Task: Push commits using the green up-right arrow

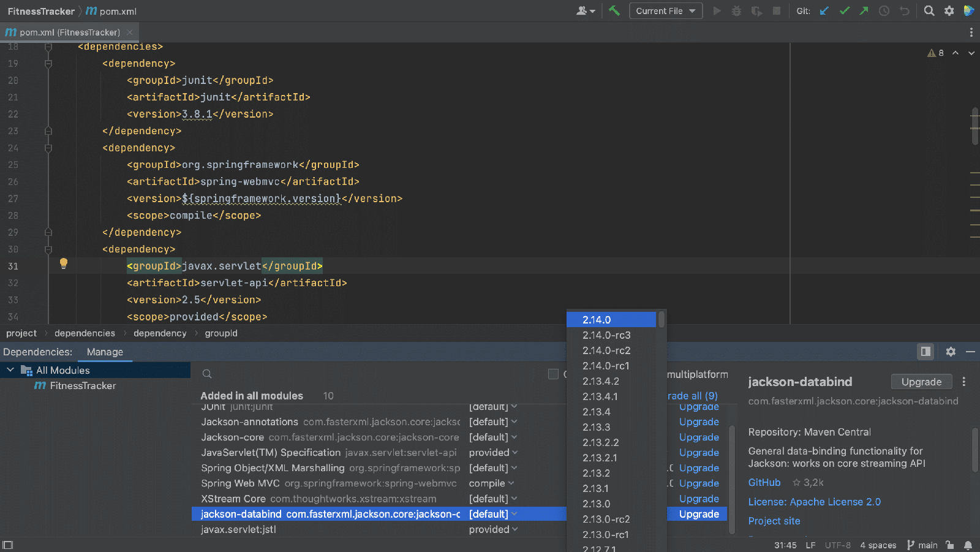Action: (x=864, y=11)
